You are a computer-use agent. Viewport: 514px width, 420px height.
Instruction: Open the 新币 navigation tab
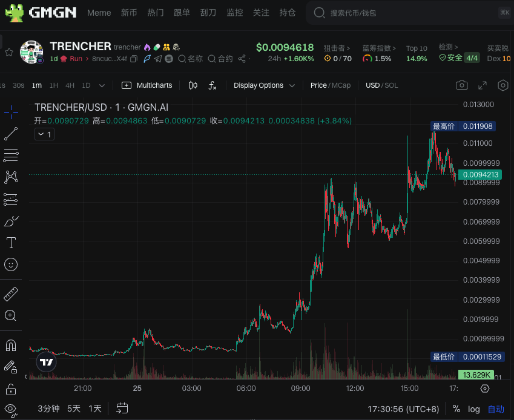(129, 13)
